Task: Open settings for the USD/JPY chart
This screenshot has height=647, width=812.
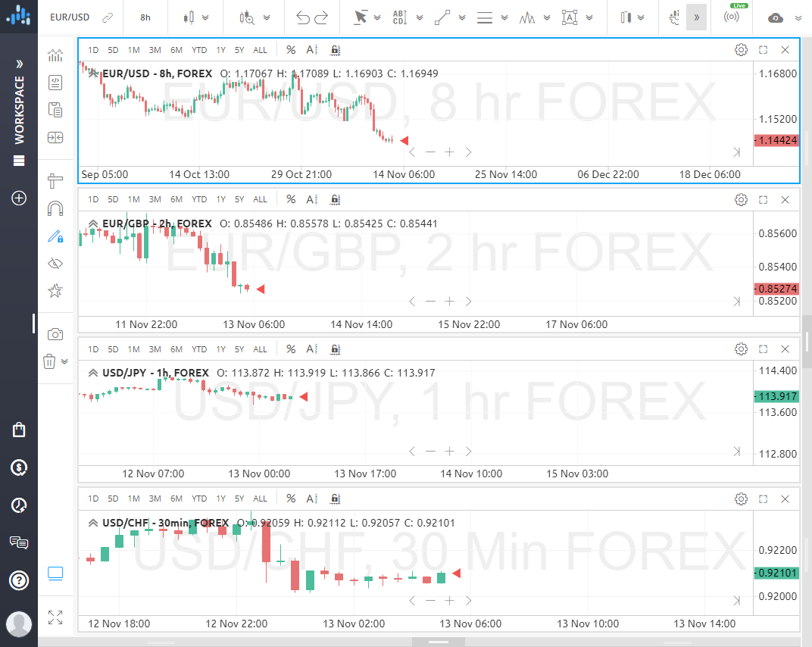Action: 741,349
